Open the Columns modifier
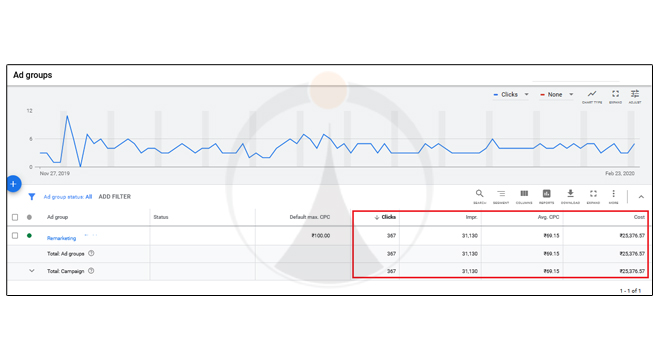658x360 pixels. click(524, 196)
